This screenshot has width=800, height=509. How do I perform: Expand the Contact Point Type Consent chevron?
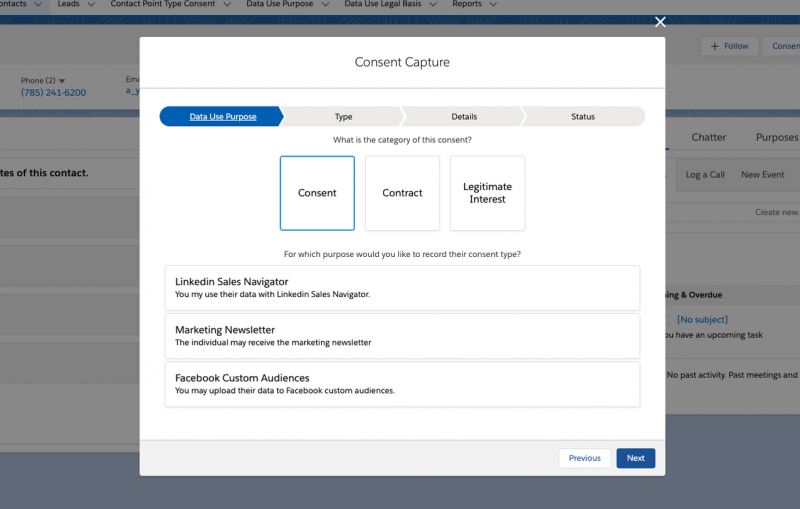[x=227, y=4]
